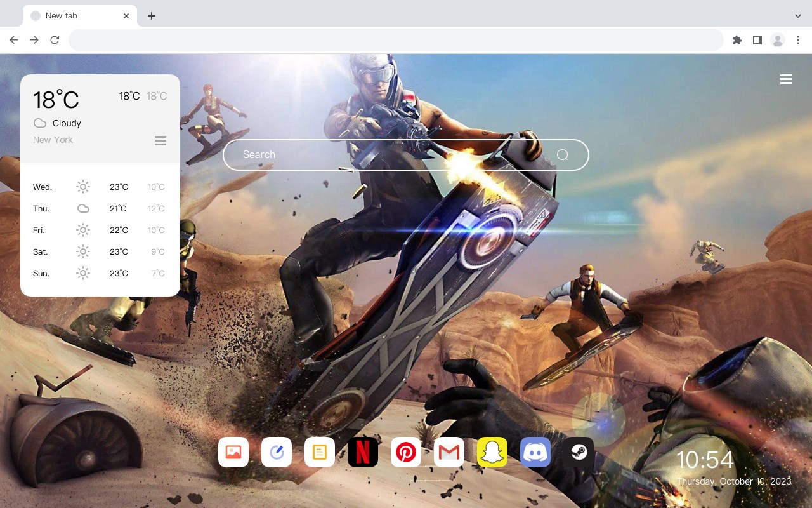The height and width of the screenshot is (508, 812).
Task: Go back to previous page
Action: coord(14,40)
